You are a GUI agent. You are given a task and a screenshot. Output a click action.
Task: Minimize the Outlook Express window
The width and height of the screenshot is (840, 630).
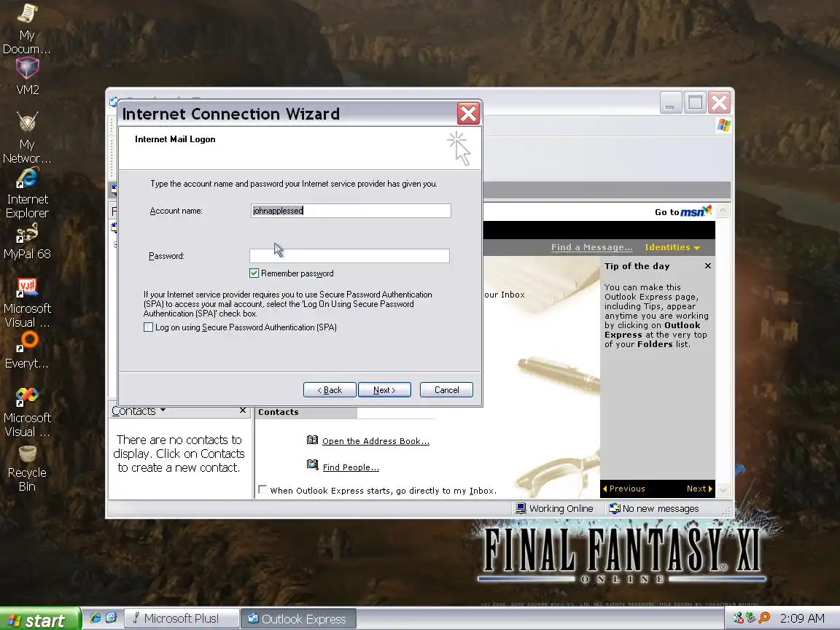tap(670, 102)
